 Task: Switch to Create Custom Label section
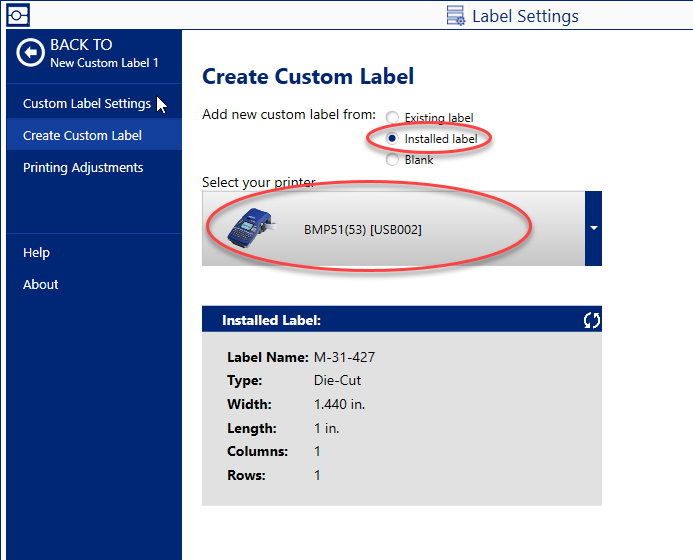tap(82, 135)
